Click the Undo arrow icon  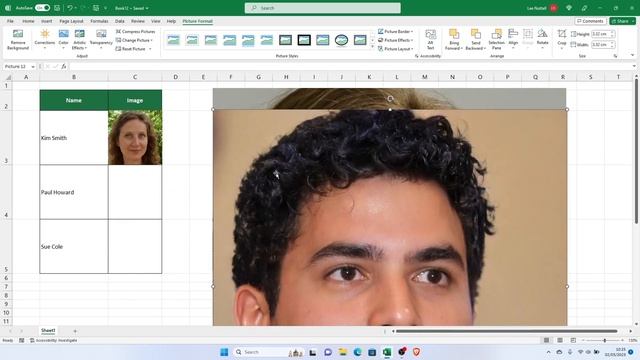click(70, 8)
